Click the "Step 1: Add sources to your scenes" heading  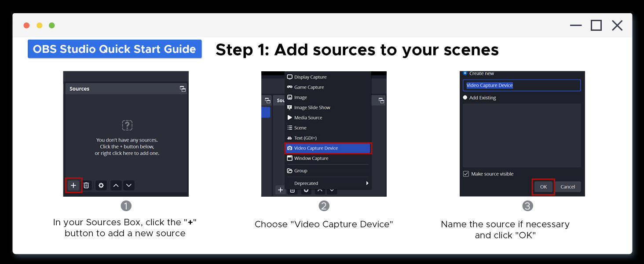tap(357, 50)
